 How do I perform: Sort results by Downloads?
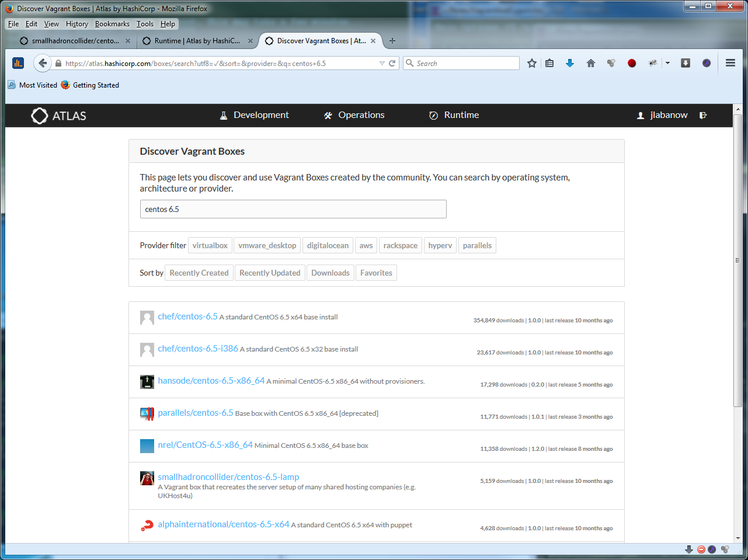330,273
